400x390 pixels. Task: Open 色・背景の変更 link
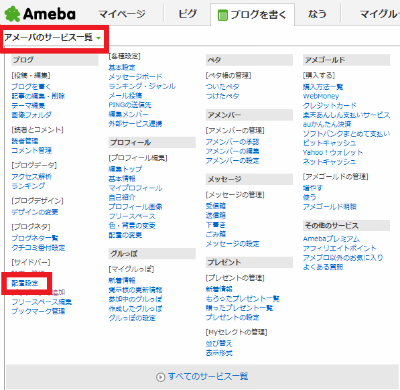click(132, 226)
